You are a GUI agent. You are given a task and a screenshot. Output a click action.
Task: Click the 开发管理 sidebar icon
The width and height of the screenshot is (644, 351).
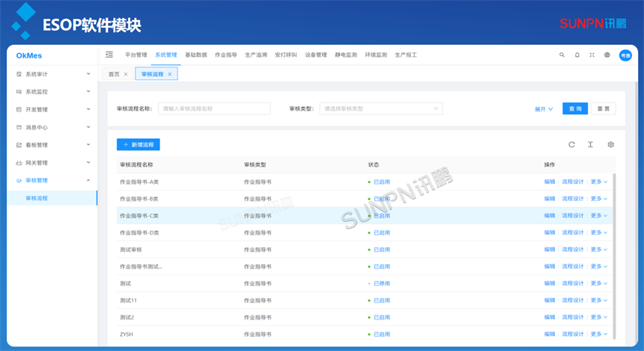[x=19, y=109]
